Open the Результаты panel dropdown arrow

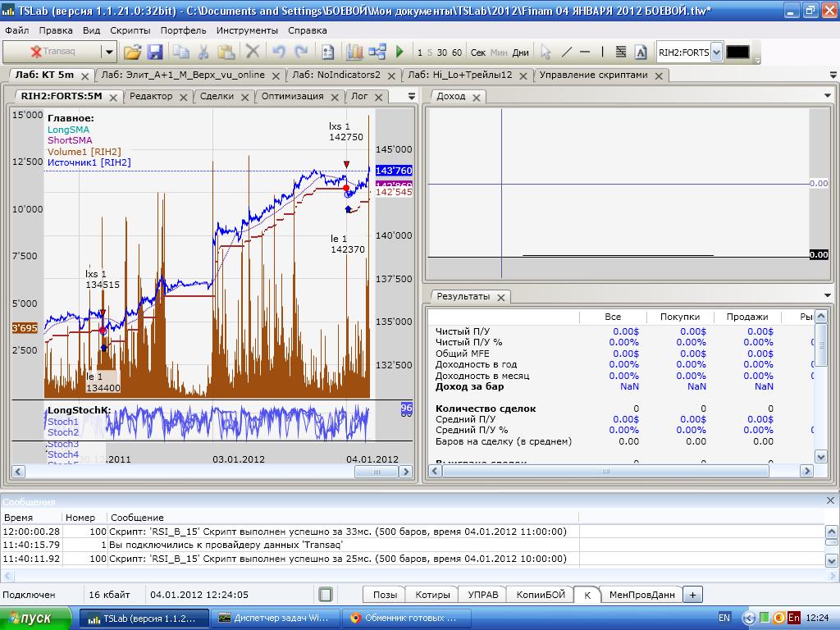tap(827, 296)
